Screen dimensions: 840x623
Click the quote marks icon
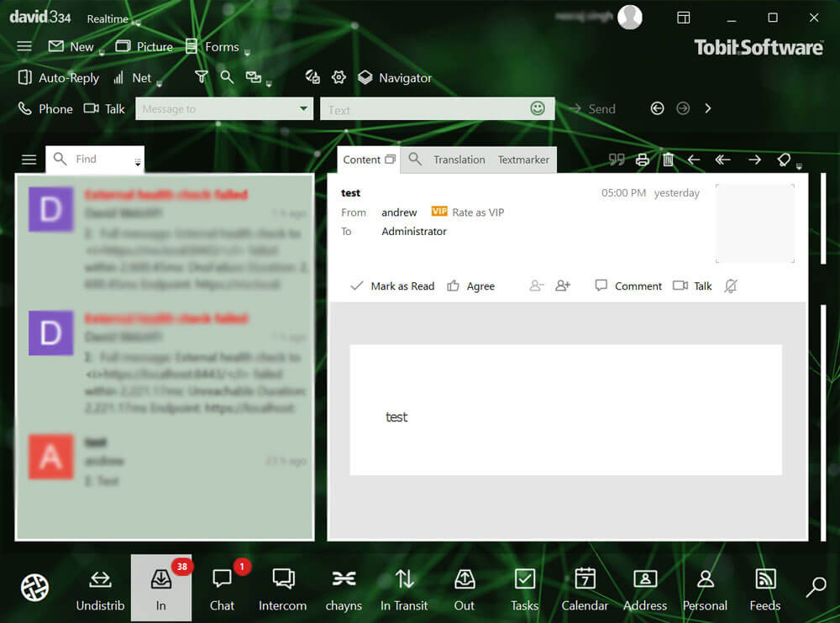[617, 160]
